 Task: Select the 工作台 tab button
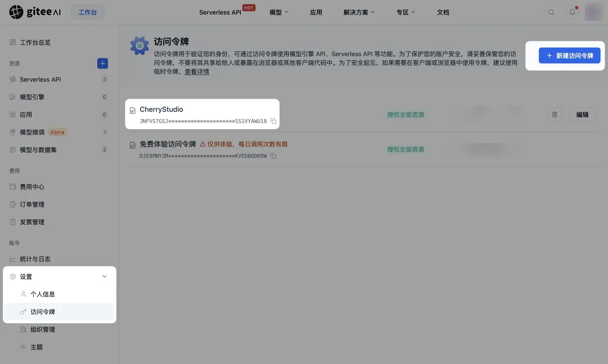click(87, 12)
